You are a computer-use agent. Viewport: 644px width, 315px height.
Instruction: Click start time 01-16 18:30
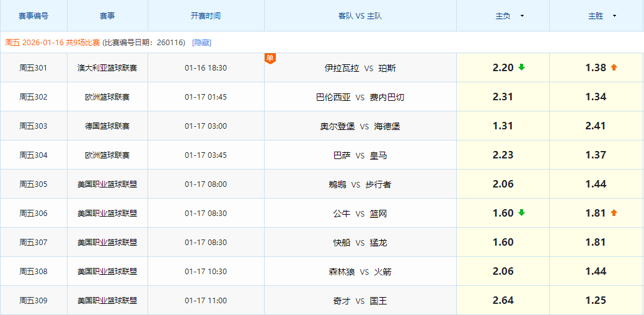(x=206, y=67)
